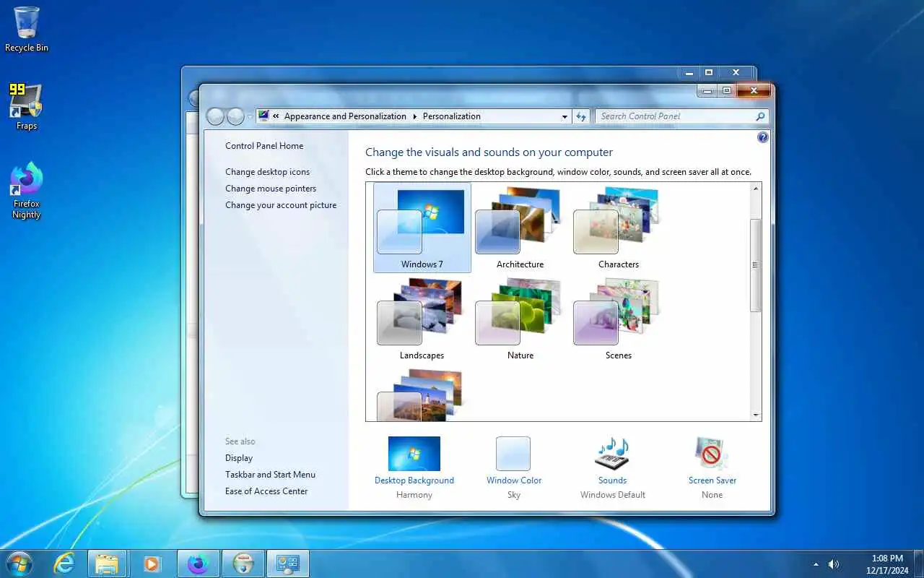924x578 pixels.
Task: Select the Scenes theme
Action: [x=618, y=319]
